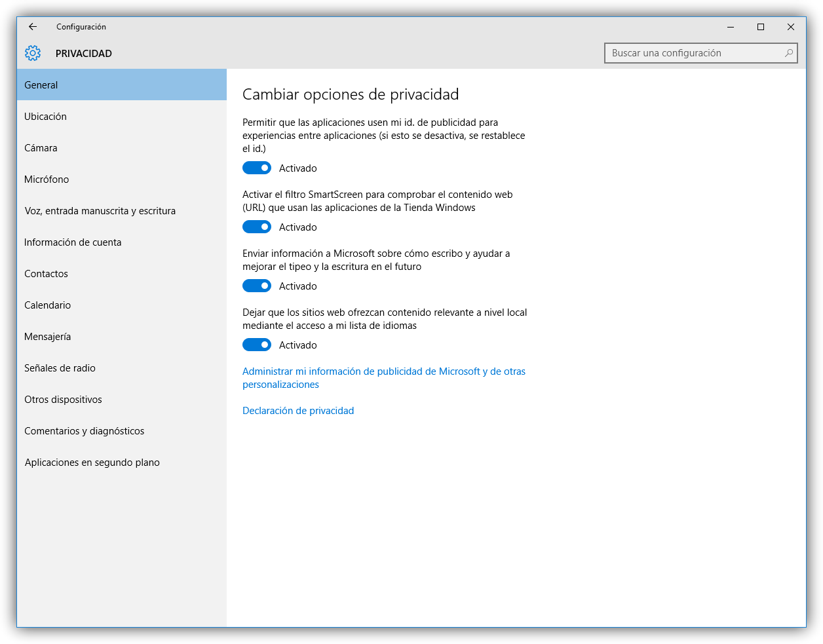823x644 pixels.
Task: Toggle off website access to language list
Action: (x=256, y=345)
